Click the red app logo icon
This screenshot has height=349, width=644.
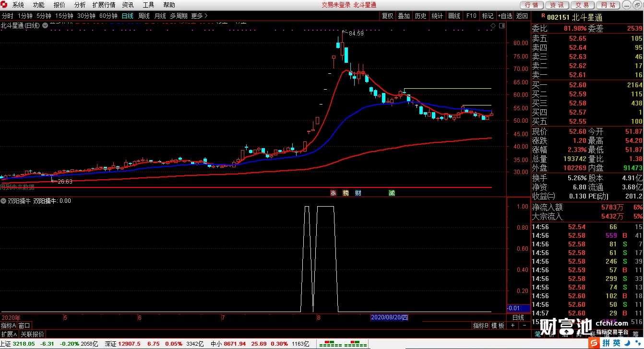pos(5,5)
